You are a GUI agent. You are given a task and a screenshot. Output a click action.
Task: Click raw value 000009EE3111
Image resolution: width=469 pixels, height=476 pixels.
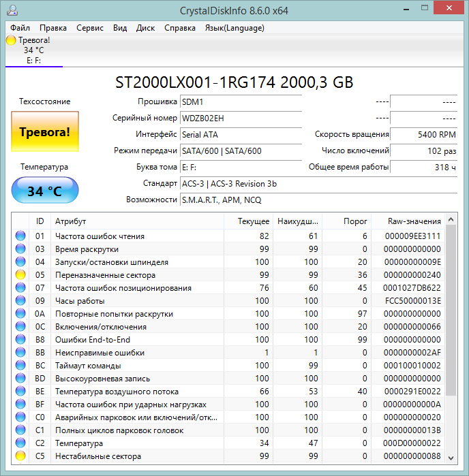point(412,236)
